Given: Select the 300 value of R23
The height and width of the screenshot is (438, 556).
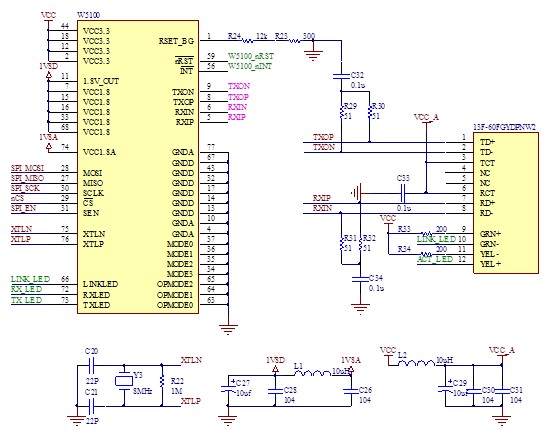Looking at the screenshot, I should [309, 36].
